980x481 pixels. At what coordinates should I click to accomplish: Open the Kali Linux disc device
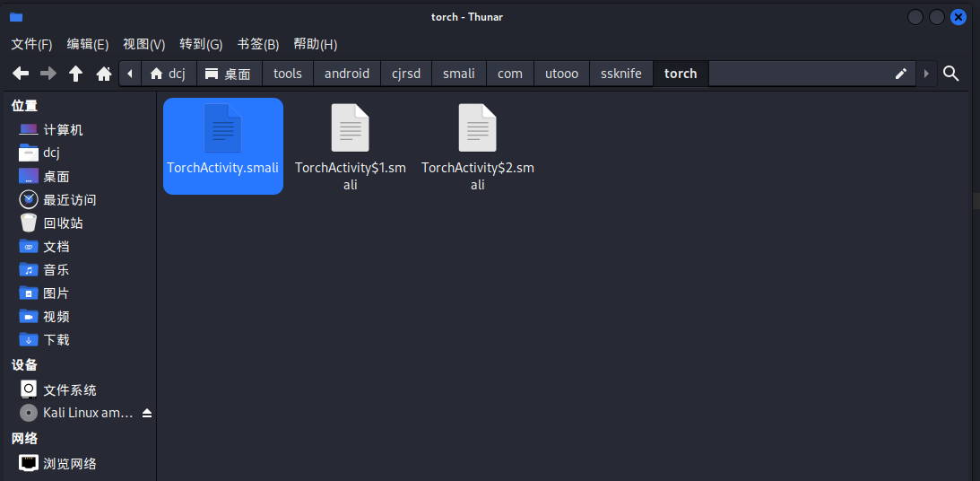click(x=75, y=413)
